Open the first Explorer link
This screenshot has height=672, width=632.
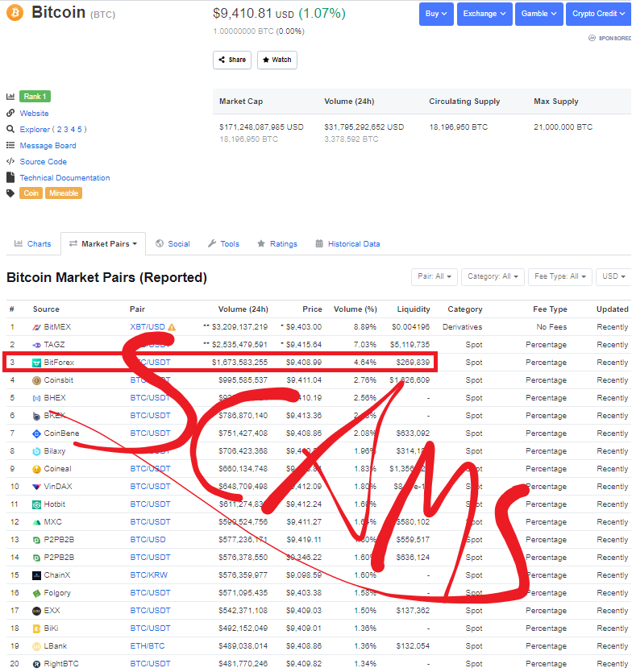coord(35,130)
